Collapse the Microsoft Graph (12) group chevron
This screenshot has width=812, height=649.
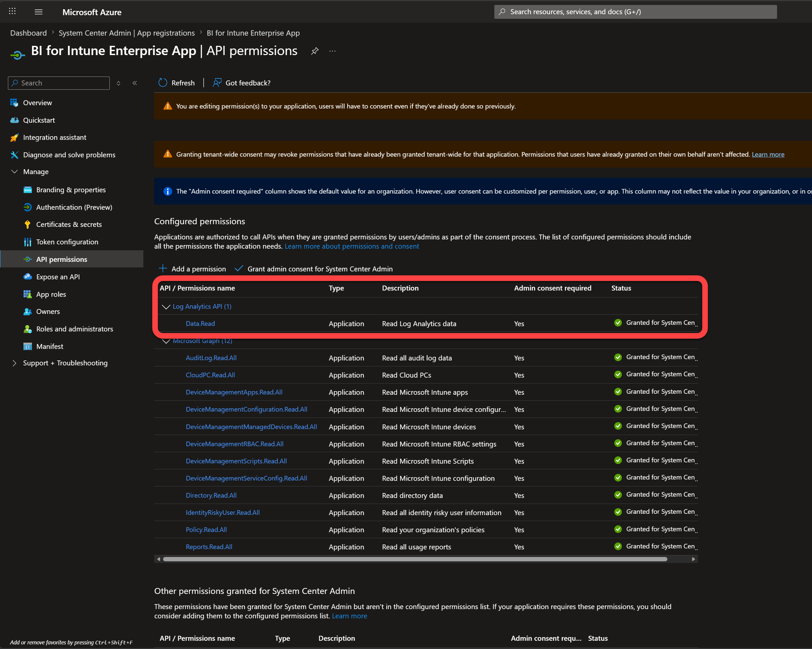(x=166, y=341)
